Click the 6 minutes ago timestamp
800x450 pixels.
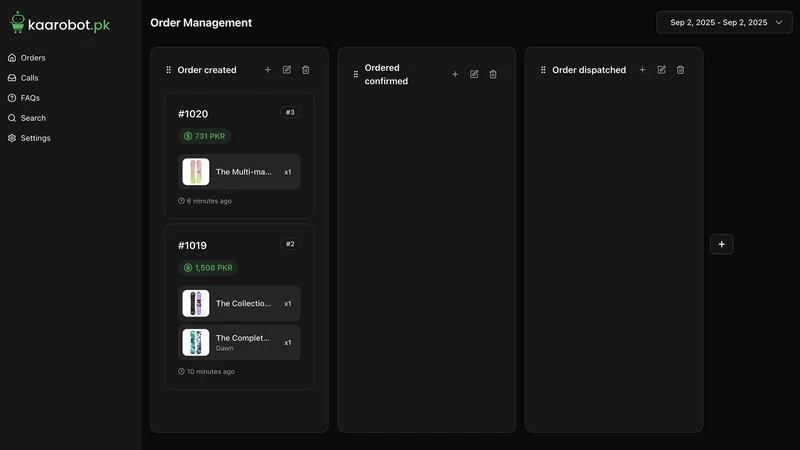(205, 201)
